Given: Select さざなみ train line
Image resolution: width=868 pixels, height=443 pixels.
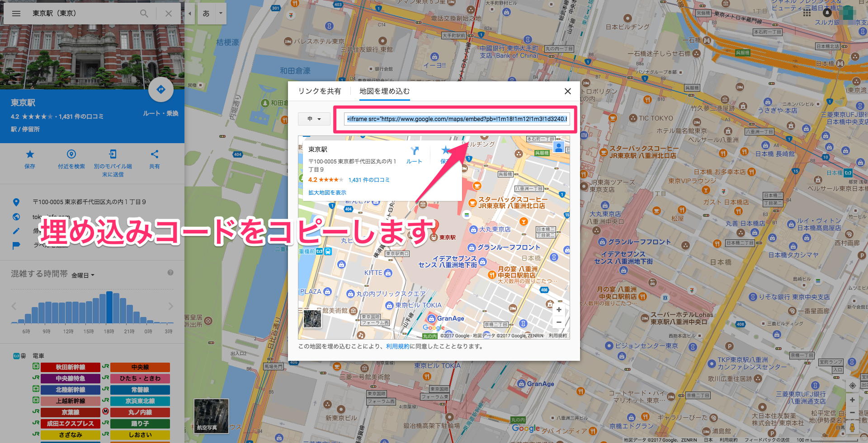Looking at the screenshot, I should tap(70, 435).
